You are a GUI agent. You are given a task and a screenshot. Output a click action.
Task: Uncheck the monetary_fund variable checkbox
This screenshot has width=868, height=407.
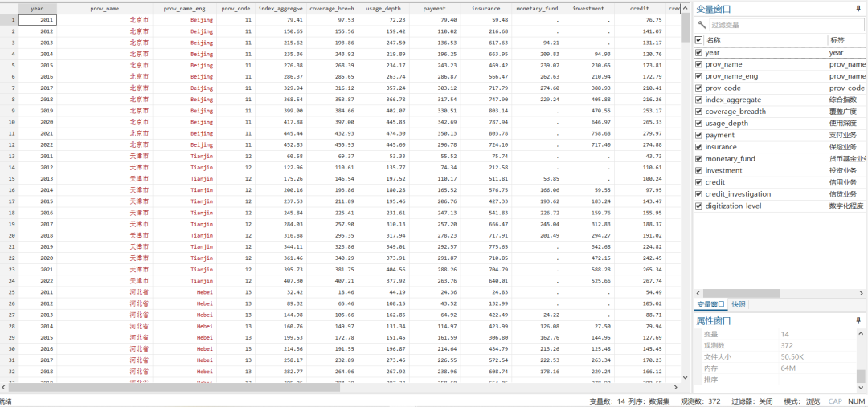(698, 159)
